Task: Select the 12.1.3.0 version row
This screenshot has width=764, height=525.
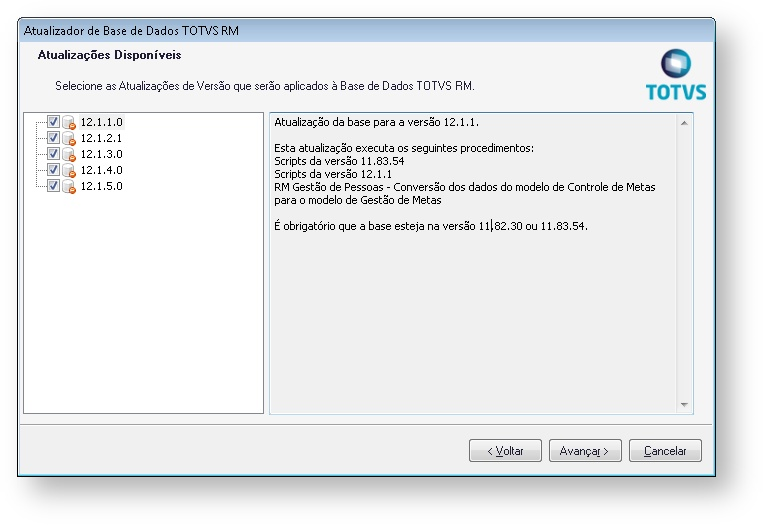Action: pyautogui.click(x=101, y=154)
